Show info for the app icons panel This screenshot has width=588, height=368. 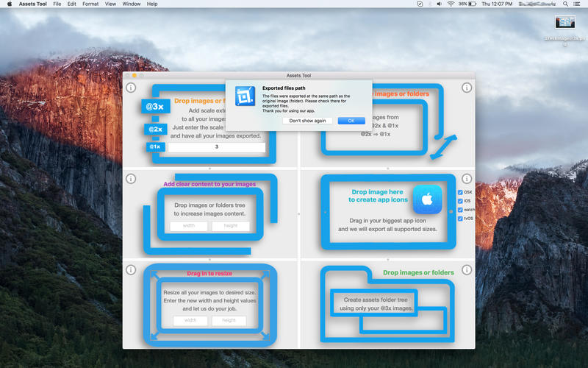308,179
